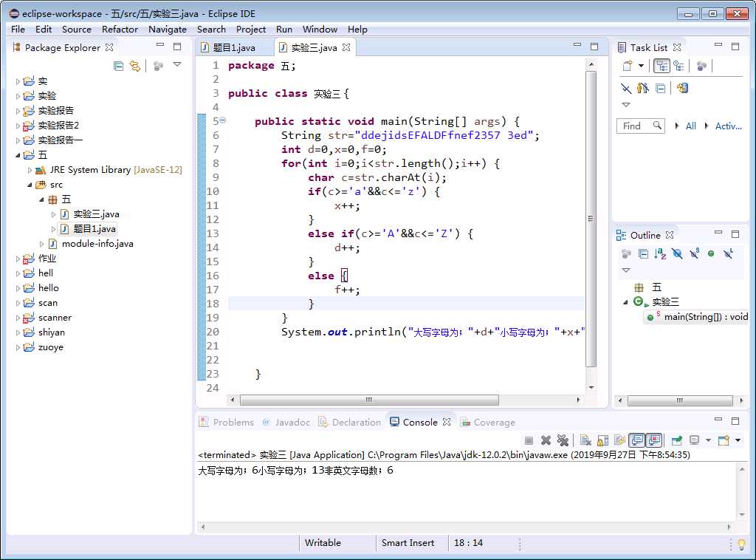Switch to Problems tab
This screenshot has height=560, width=756.
click(227, 423)
